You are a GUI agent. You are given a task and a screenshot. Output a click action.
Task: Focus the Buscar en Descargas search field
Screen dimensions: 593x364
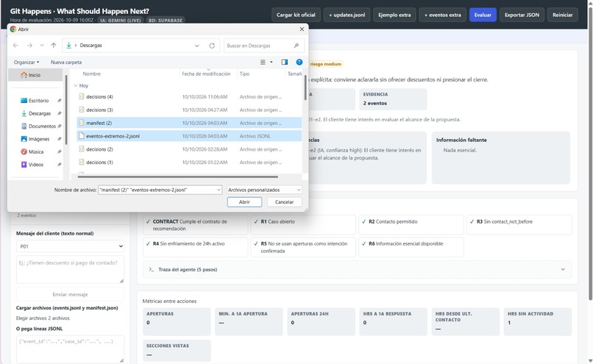263,46
